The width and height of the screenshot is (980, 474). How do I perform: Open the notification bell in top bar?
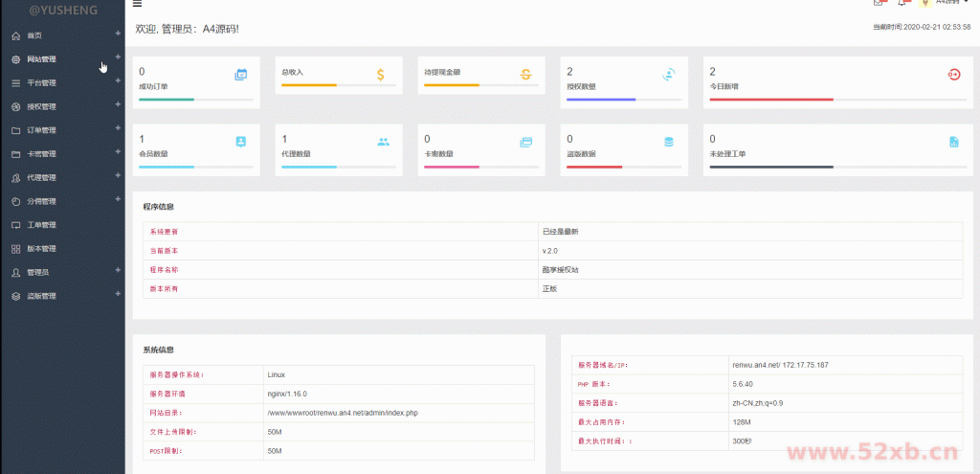pyautogui.click(x=902, y=3)
